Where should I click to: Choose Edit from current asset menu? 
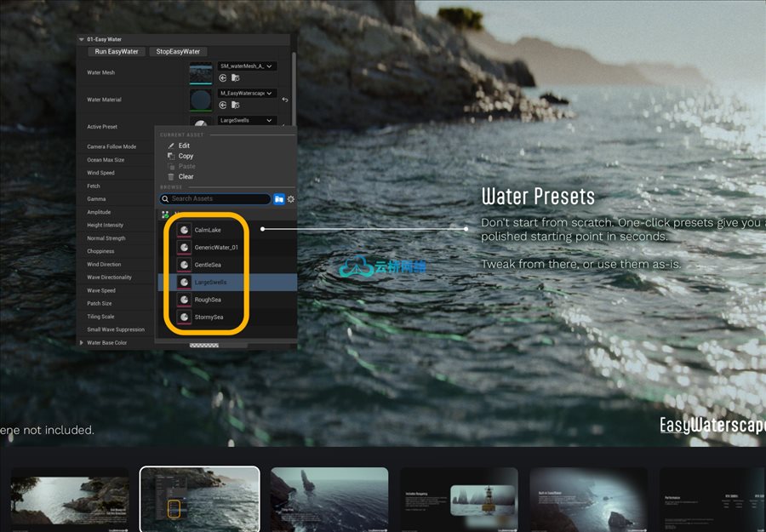pyautogui.click(x=184, y=146)
